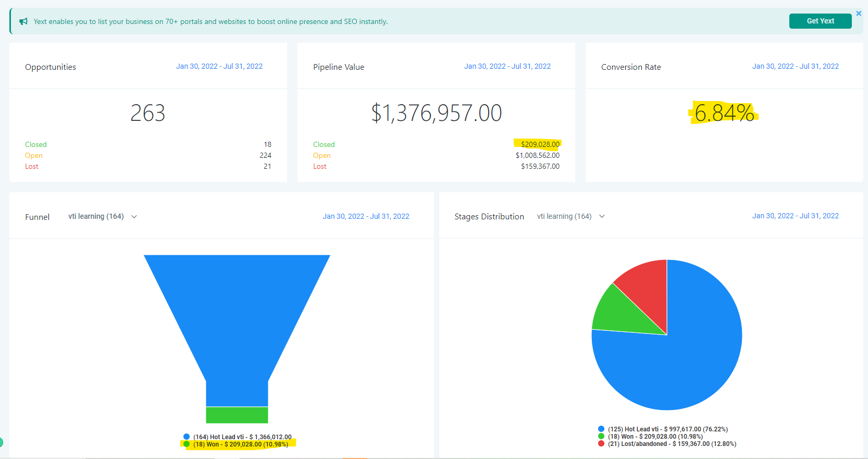Click the Closed label in Opportunities card

(x=36, y=144)
